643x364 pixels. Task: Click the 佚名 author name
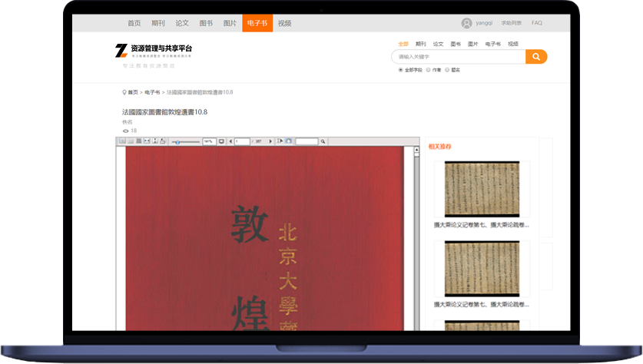click(127, 122)
